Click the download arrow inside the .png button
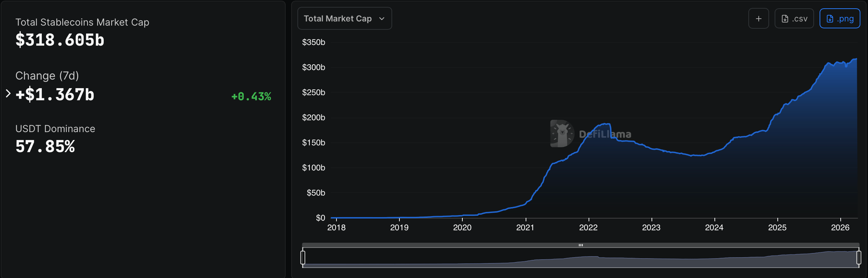This screenshot has width=868, height=278. (830, 19)
